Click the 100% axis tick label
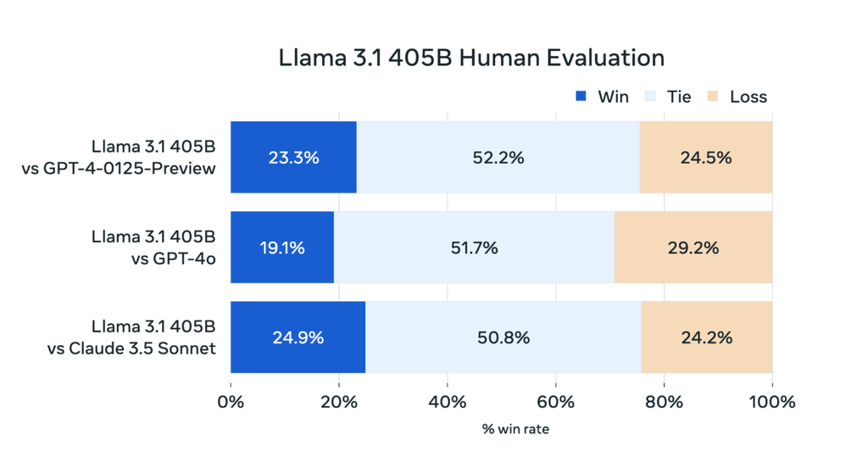The image size is (868, 457). [771, 402]
